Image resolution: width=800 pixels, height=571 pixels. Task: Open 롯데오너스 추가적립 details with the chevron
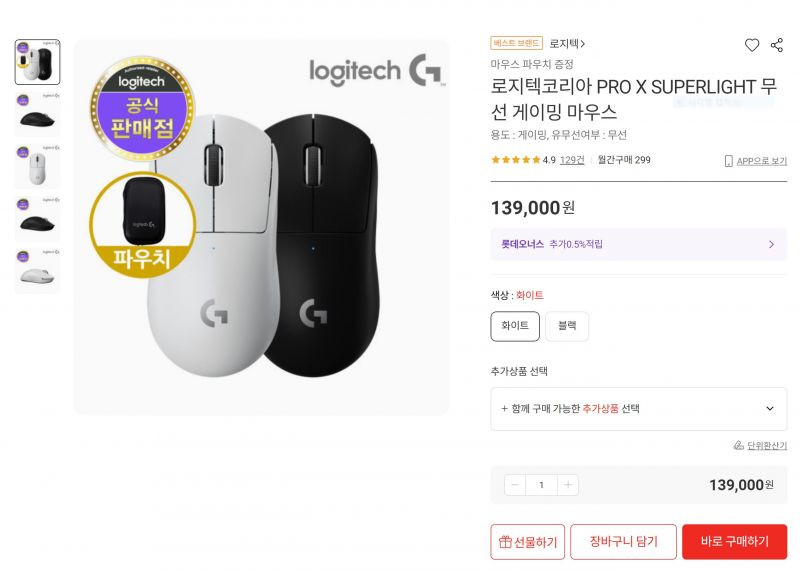click(771, 244)
